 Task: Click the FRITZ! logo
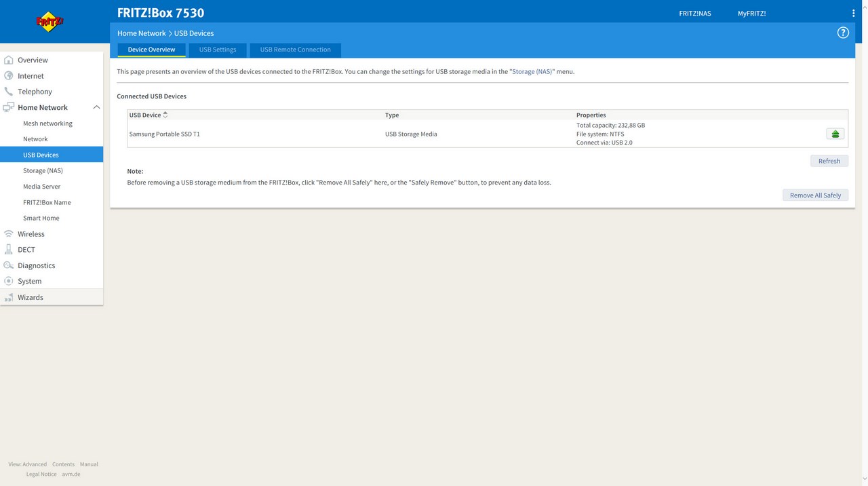[50, 22]
